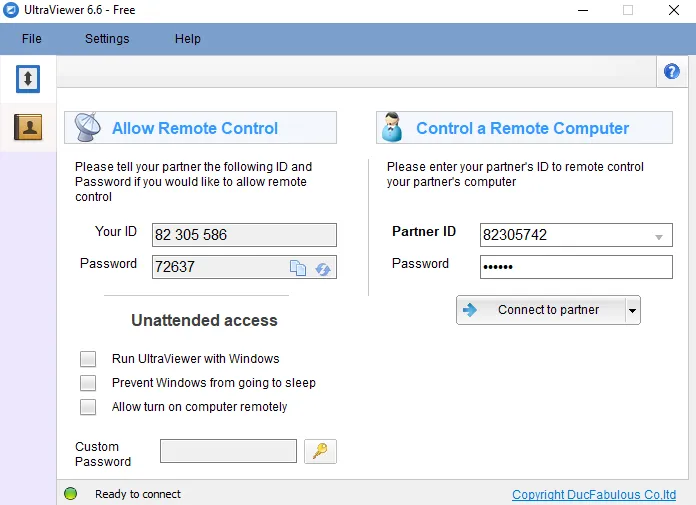Open the Copyright DucFabulous Co.ltd link
The width and height of the screenshot is (696, 505).
[x=594, y=494]
